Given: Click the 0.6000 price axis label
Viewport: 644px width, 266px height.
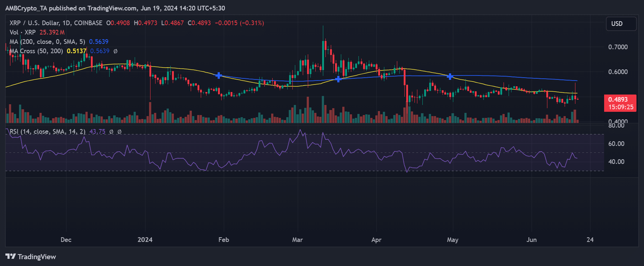Looking at the screenshot, I should pyautogui.click(x=618, y=72).
